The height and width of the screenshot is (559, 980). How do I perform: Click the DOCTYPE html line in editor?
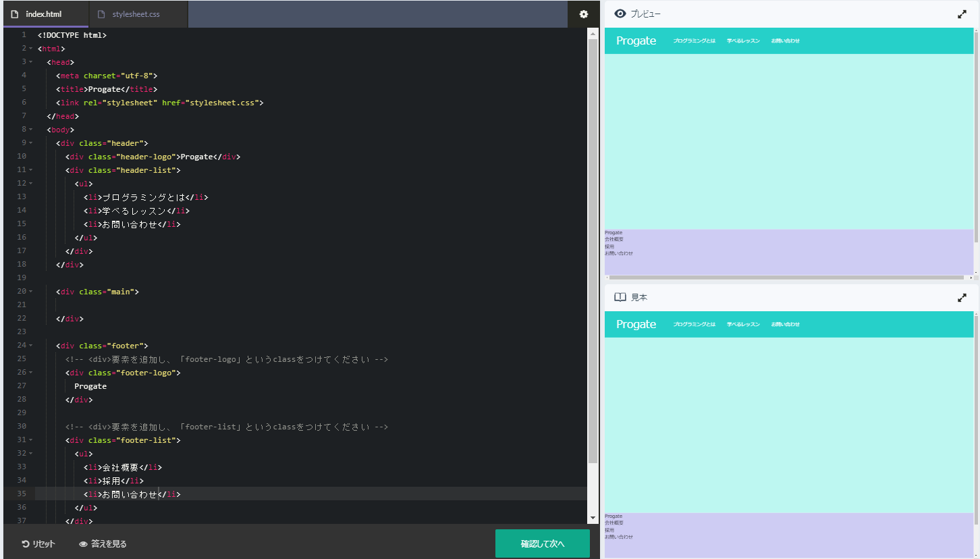(x=72, y=35)
